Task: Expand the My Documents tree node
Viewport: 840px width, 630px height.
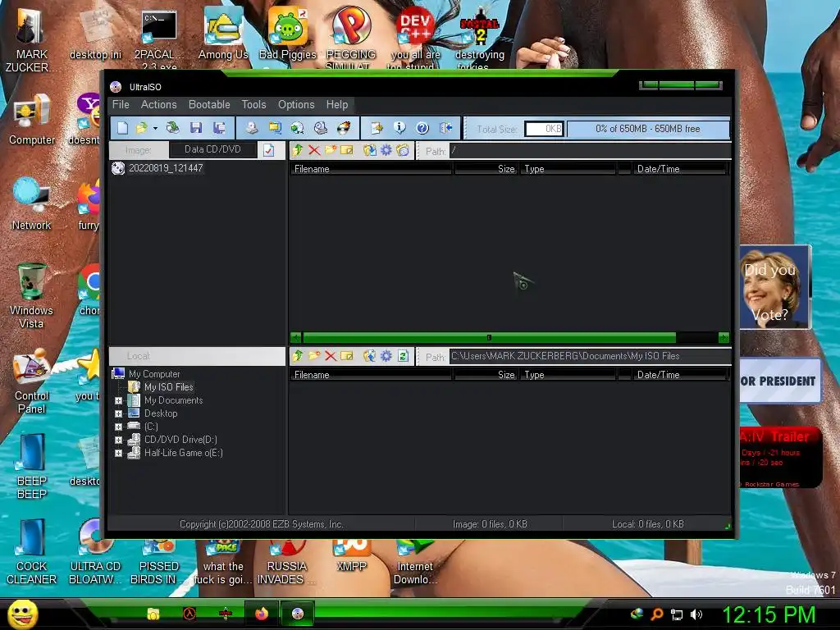Action: pyautogui.click(x=118, y=400)
